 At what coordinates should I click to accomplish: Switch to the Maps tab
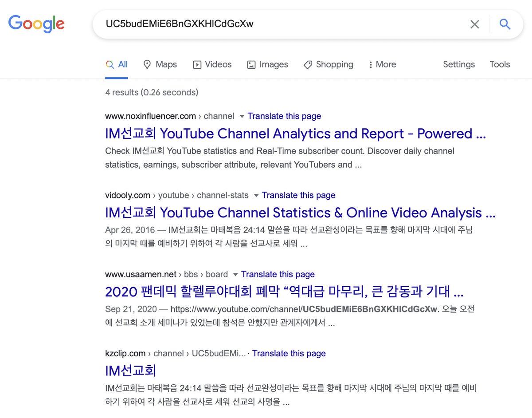tap(160, 64)
